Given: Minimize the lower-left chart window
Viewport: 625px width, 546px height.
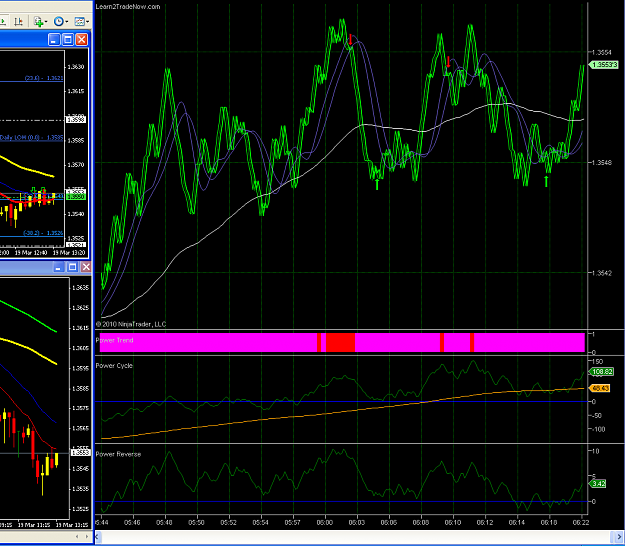Looking at the screenshot, I should coord(59,267).
